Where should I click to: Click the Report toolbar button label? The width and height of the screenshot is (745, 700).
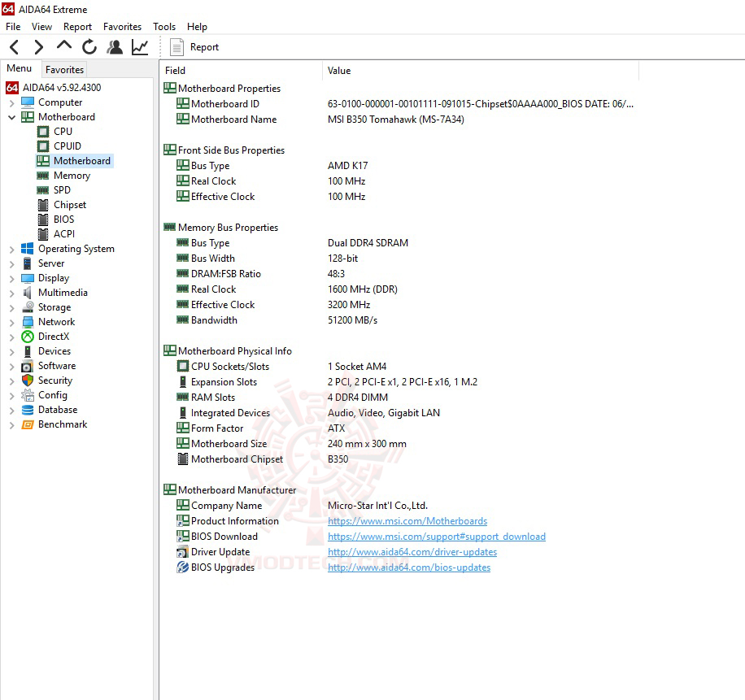[204, 47]
